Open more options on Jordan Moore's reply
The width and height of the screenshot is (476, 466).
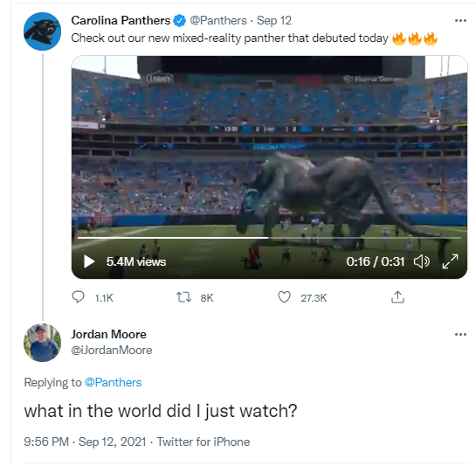click(460, 335)
